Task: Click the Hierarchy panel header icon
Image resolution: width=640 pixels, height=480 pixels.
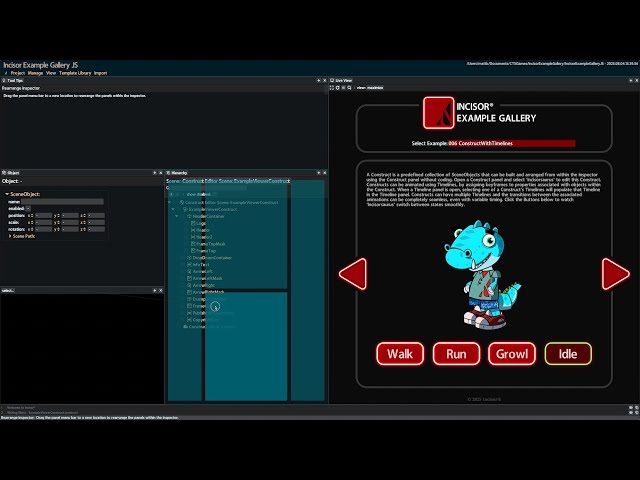Action: click(168, 173)
